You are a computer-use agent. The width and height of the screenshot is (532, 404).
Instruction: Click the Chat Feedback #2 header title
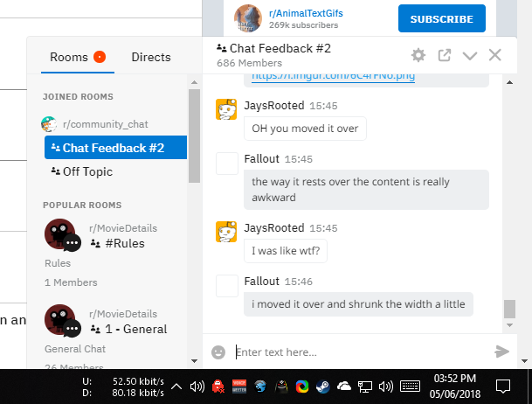[280, 48]
